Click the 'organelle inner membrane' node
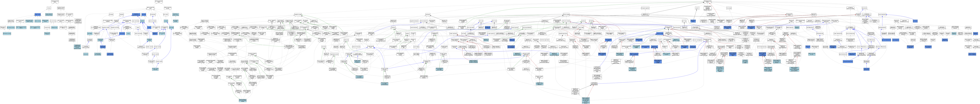 (x=97, y=34)
